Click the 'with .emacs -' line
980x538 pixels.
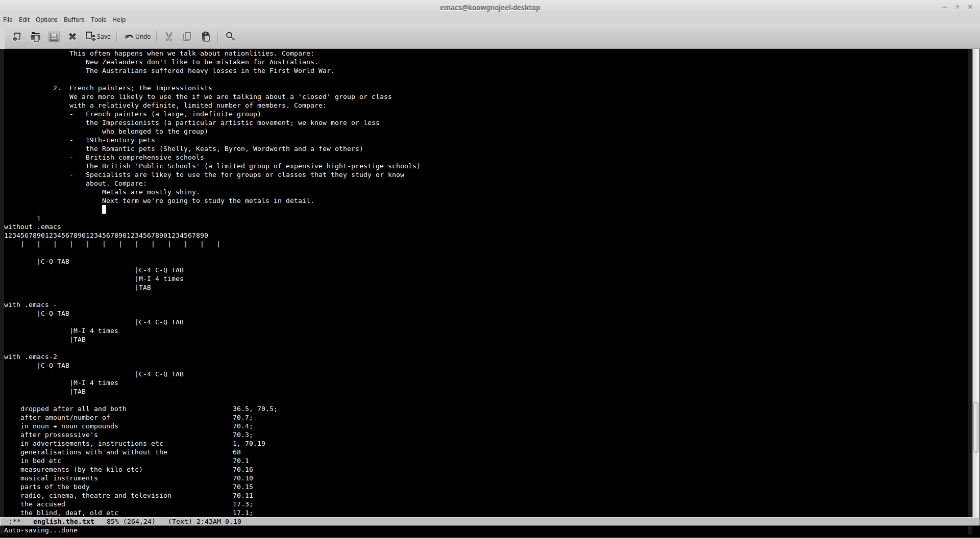[x=31, y=304]
